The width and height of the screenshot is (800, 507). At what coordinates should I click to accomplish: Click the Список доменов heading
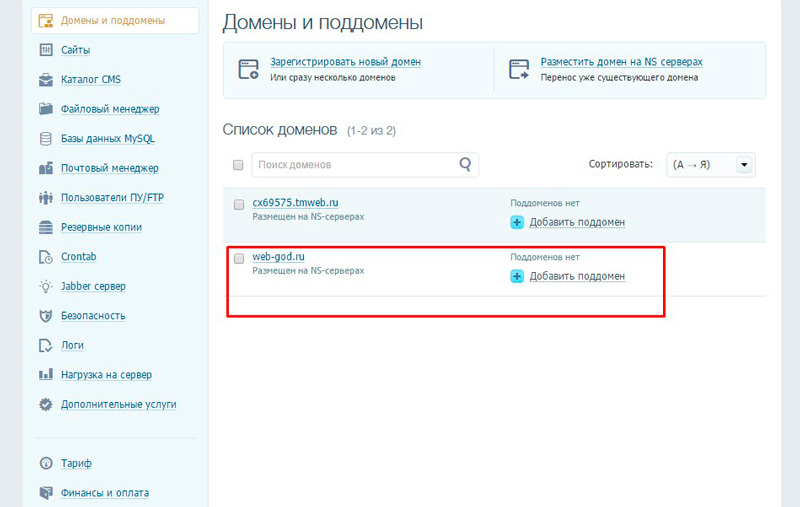(x=280, y=130)
